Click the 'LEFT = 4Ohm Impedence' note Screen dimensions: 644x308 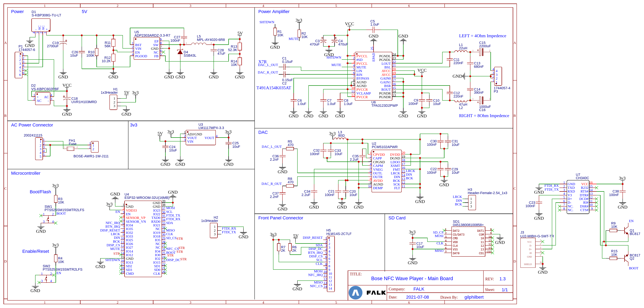pyautogui.click(x=482, y=36)
